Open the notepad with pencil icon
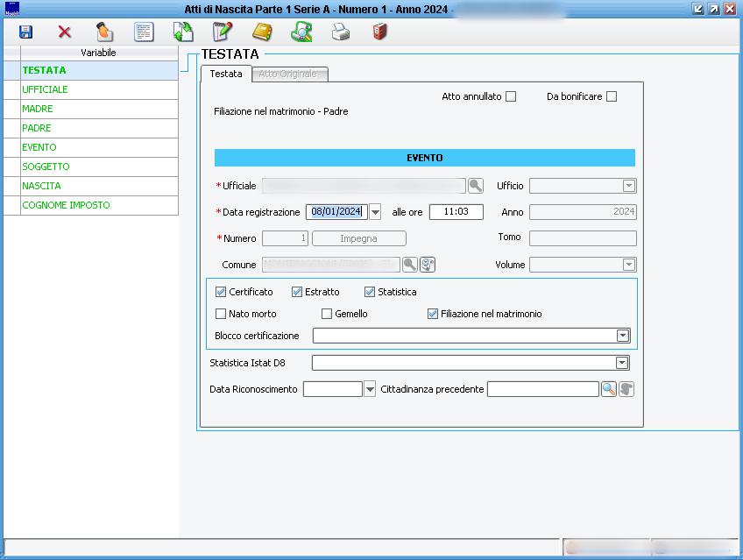The height and width of the screenshot is (560, 743). (x=223, y=32)
